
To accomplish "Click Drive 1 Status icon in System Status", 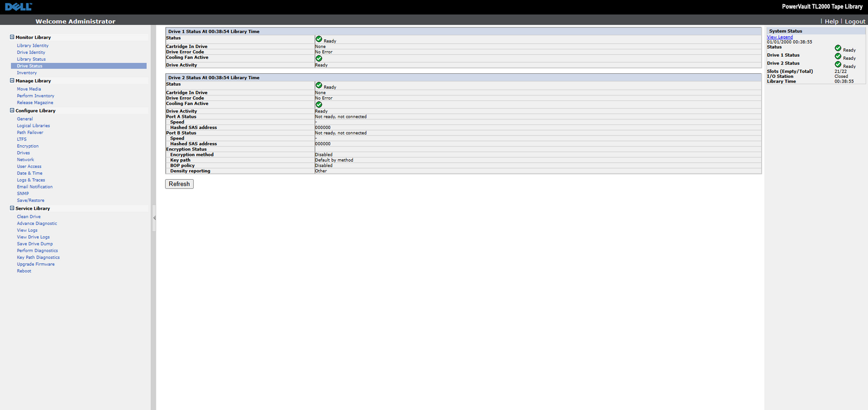I will [x=838, y=56].
